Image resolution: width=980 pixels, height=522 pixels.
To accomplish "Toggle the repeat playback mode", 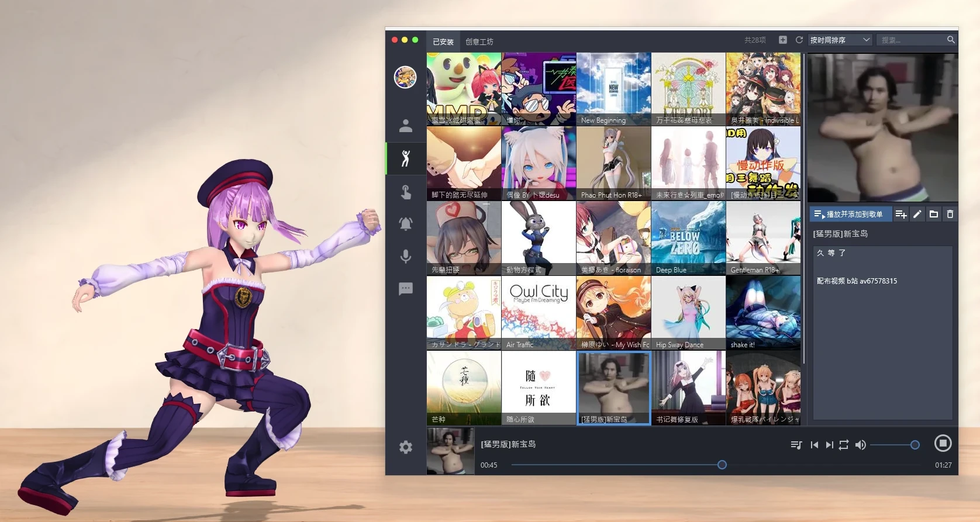I will [x=843, y=445].
